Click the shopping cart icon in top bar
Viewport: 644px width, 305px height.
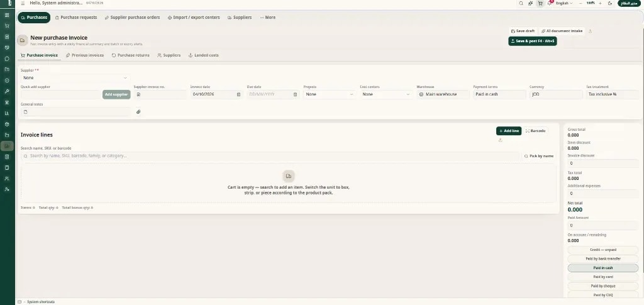point(540,3)
